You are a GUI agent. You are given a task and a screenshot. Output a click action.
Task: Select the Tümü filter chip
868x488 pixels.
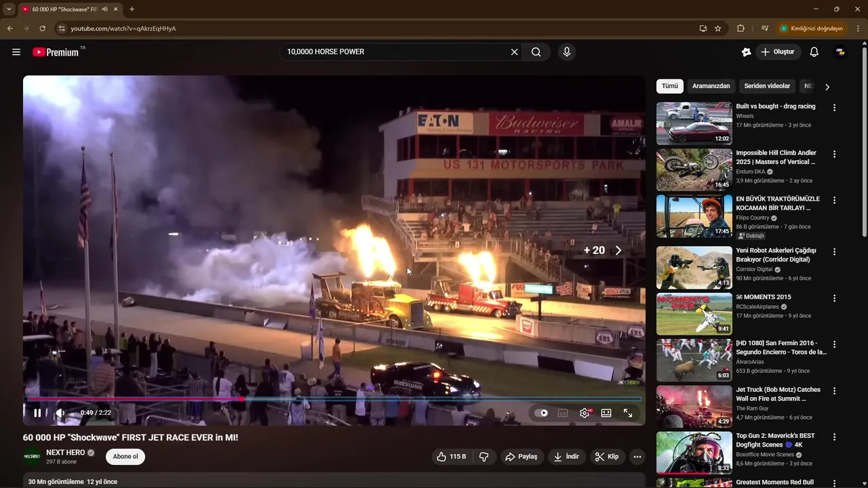point(670,86)
